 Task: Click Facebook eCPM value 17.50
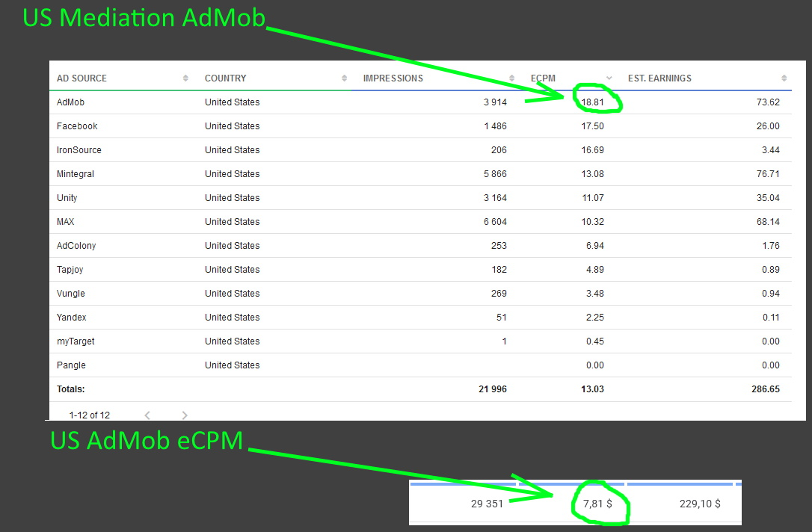592,126
